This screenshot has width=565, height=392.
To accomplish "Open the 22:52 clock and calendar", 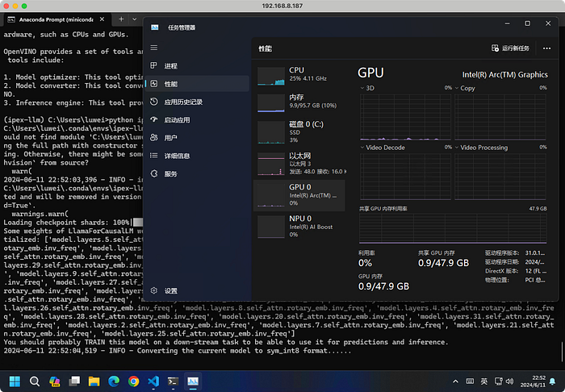I will 533,382.
